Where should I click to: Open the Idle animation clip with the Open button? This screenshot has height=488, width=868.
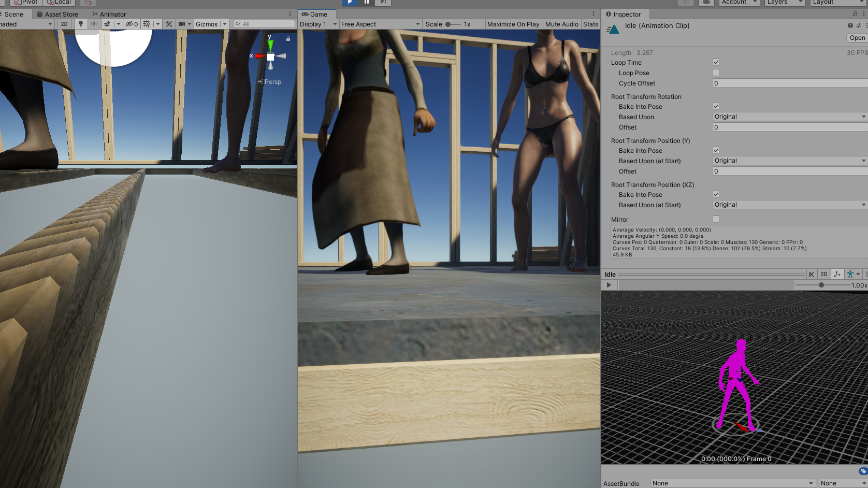[x=857, y=38]
